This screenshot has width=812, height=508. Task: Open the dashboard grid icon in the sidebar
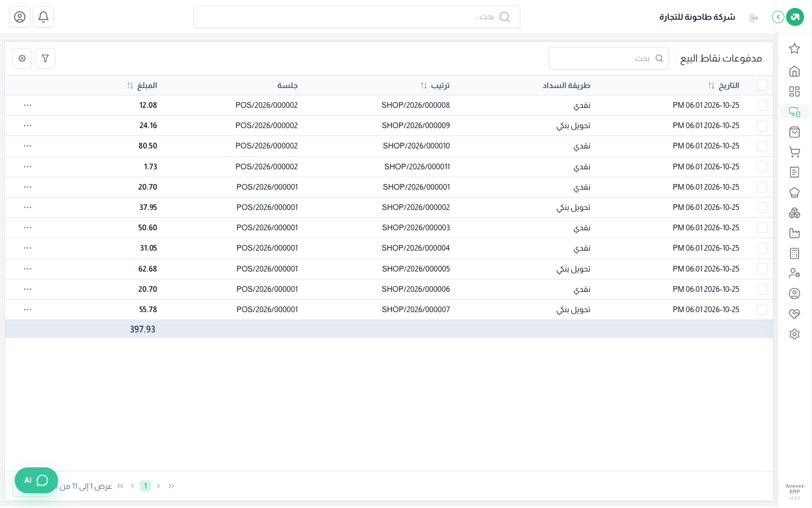[x=795, y=91]
